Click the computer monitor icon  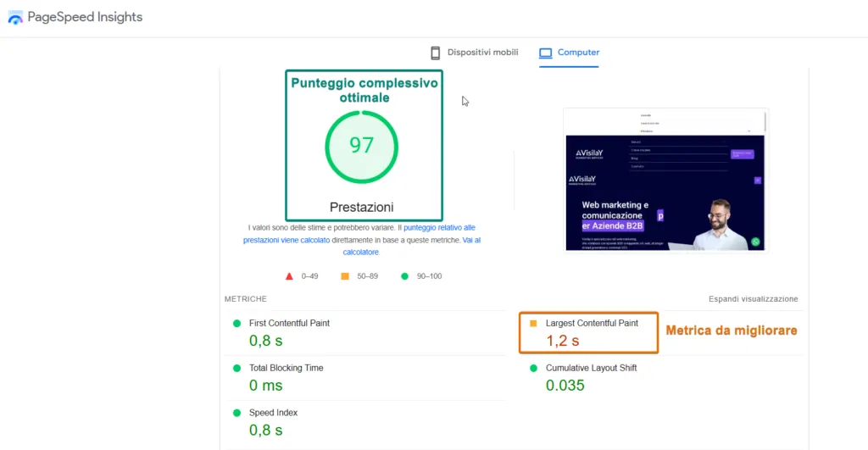click(x=545, y=53)
